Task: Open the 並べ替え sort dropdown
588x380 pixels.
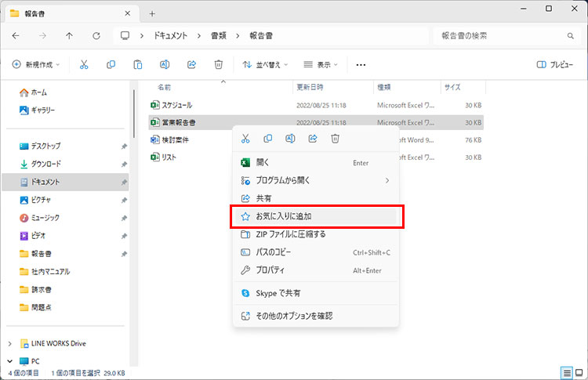Action: pos(265,65)
